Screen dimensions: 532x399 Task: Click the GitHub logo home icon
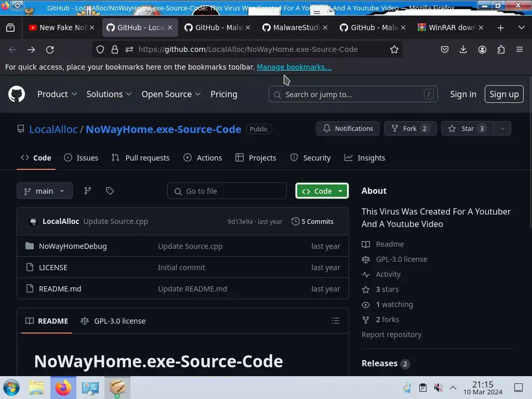coord(16,94)
